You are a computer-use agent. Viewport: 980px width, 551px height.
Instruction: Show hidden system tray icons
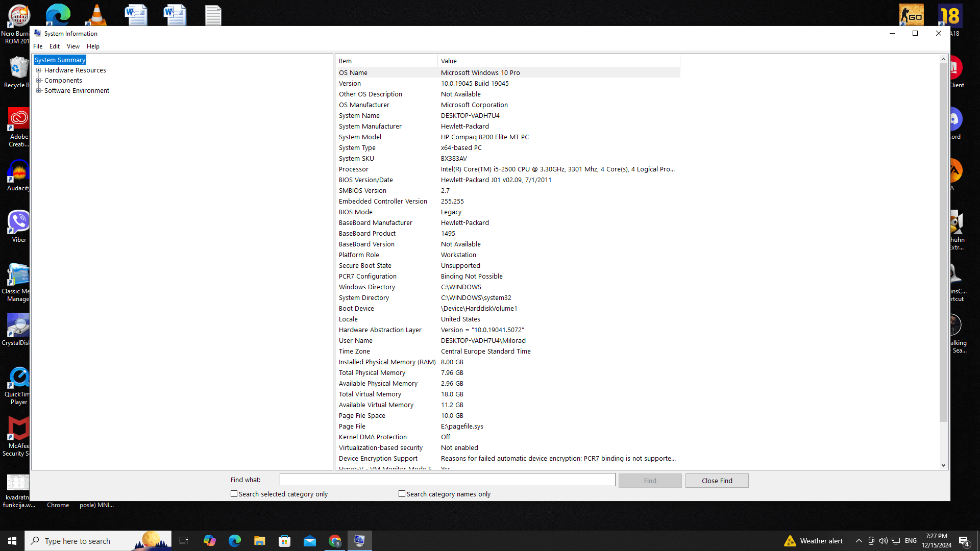859,541
